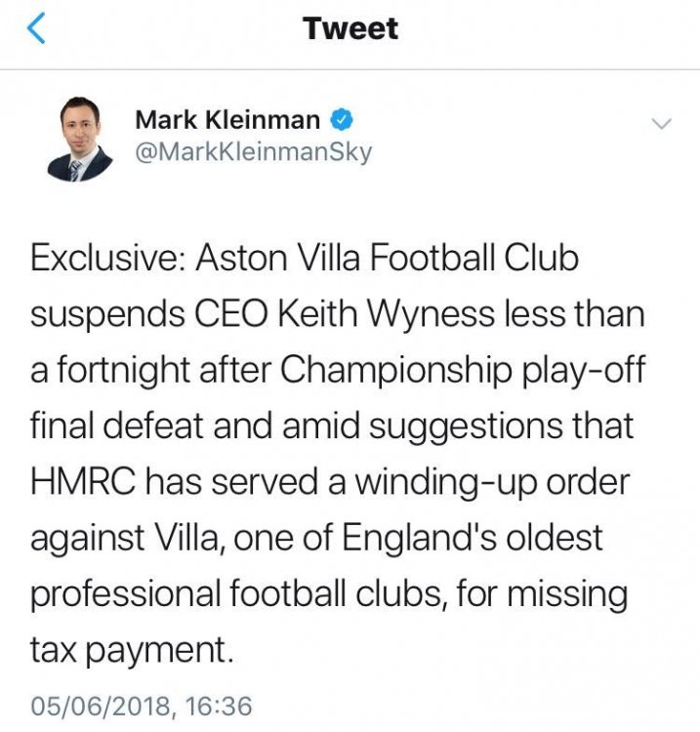Click the Mark Kleinman display name
The image size is (700, 732).
coord(227,120)
